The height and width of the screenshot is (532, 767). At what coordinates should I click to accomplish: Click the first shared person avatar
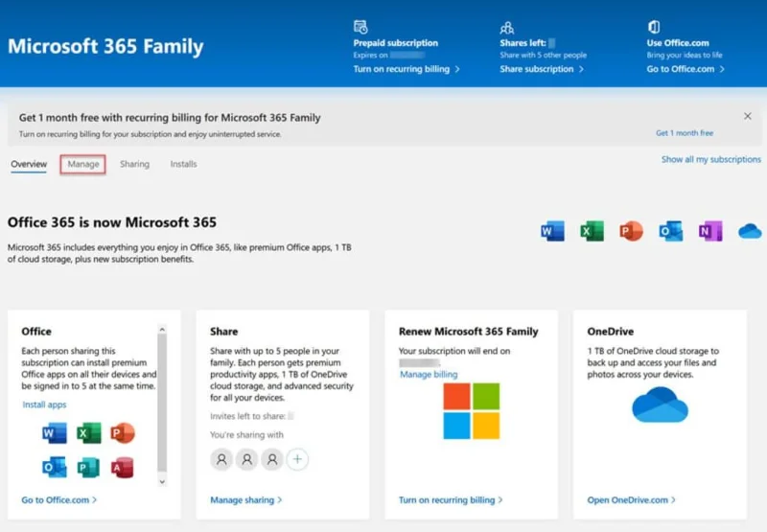click(221, 459)
